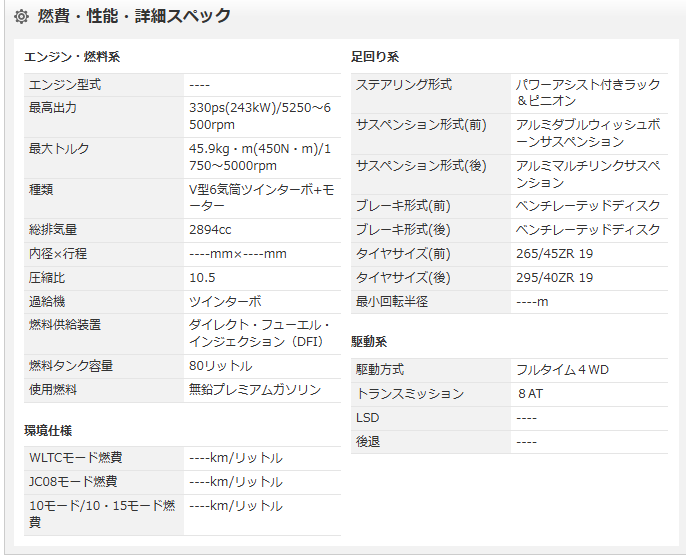Select the ブレーキ形式(前) label

point(403,206)
